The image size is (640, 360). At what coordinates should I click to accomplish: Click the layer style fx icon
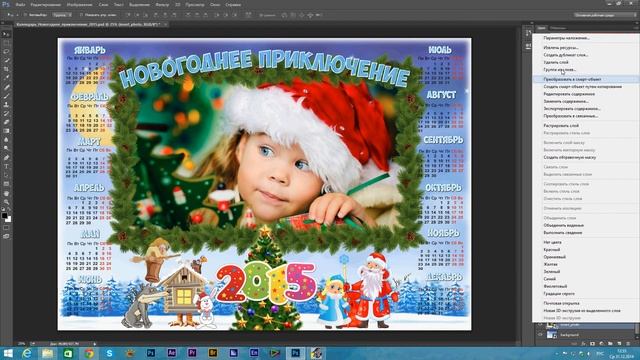(x=584, y=344)
